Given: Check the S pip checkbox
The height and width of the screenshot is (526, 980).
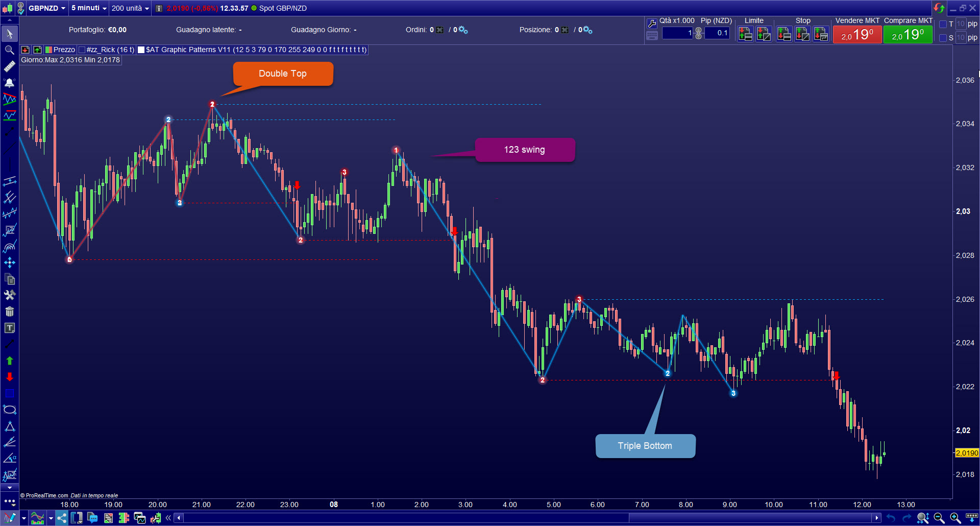Looking at the screenshot, I should (944, 37).
